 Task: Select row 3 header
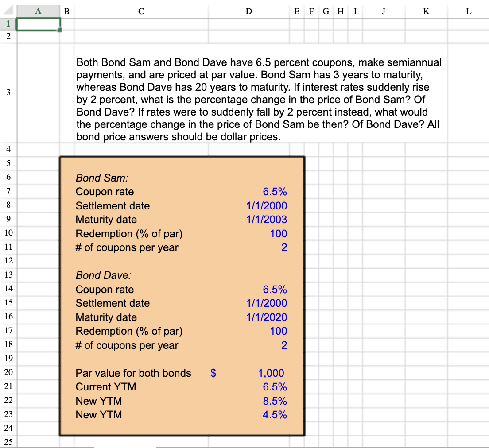(x=8, y=92)
